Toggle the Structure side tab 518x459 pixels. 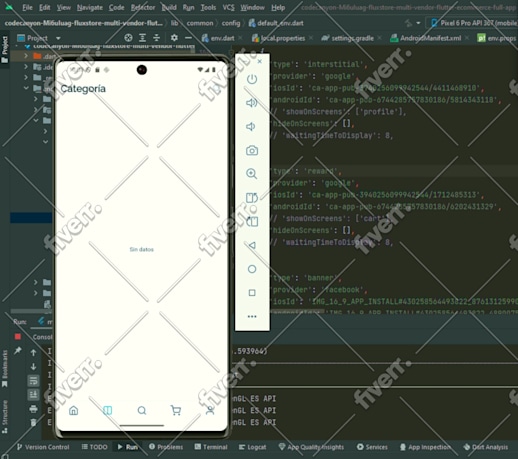coord(5,417)
